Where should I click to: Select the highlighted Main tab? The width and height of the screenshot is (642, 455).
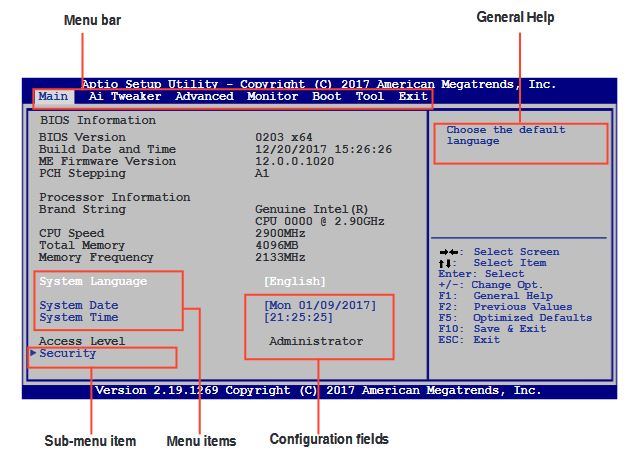(54, 97)
